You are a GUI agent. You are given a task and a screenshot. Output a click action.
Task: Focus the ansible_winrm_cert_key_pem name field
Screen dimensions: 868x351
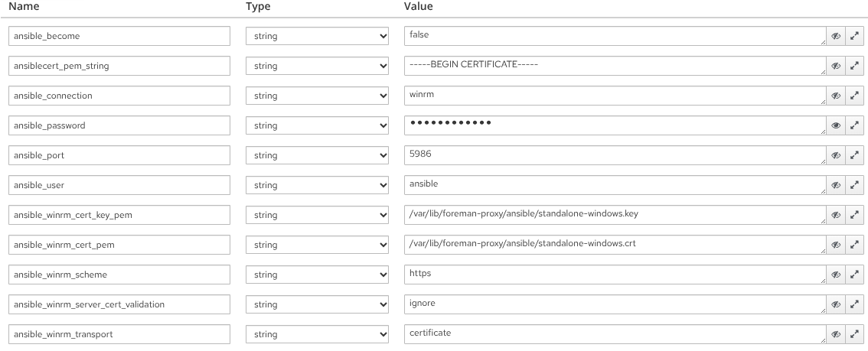121,215
